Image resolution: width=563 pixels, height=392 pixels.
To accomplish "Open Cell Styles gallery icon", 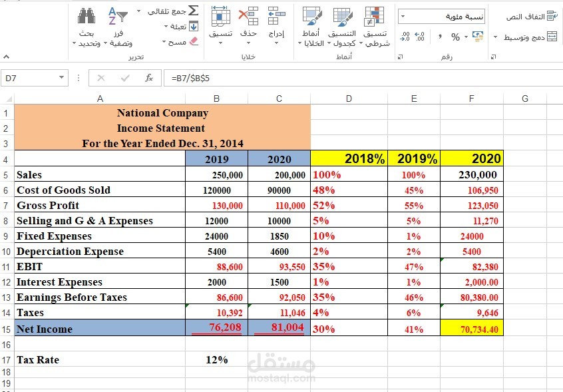I will click(311, 17).
